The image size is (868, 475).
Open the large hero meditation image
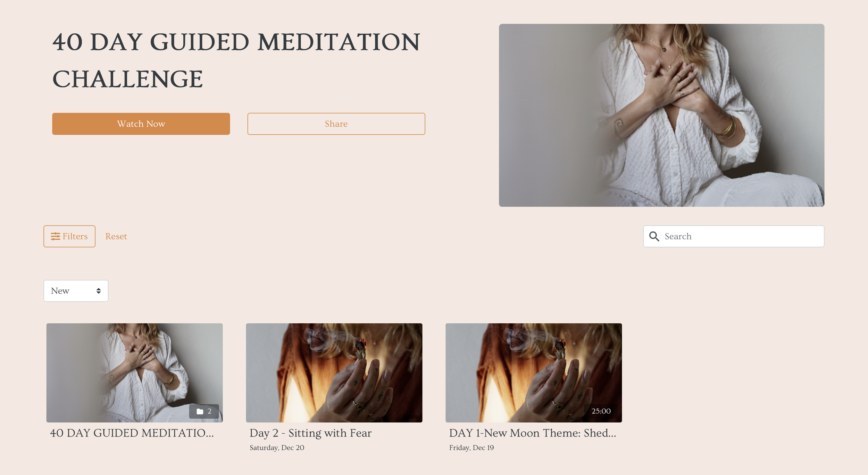click(x=661, y=115)
